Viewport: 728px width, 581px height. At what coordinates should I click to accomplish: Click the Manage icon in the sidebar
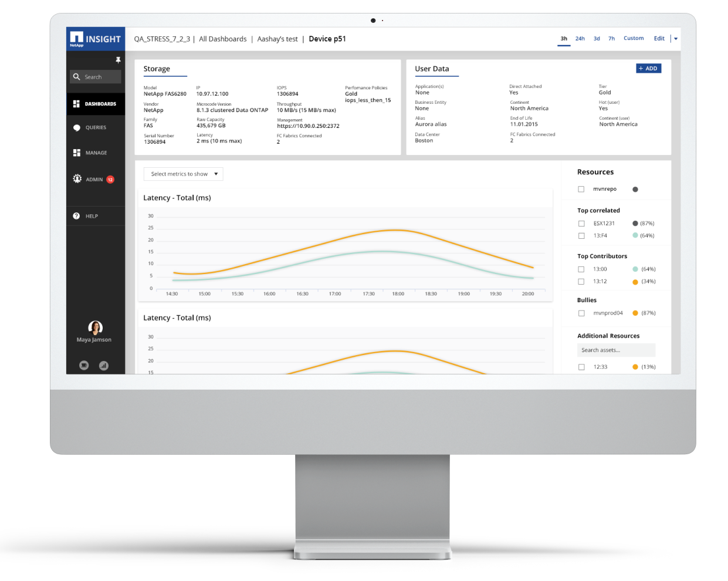pos(76,153)
